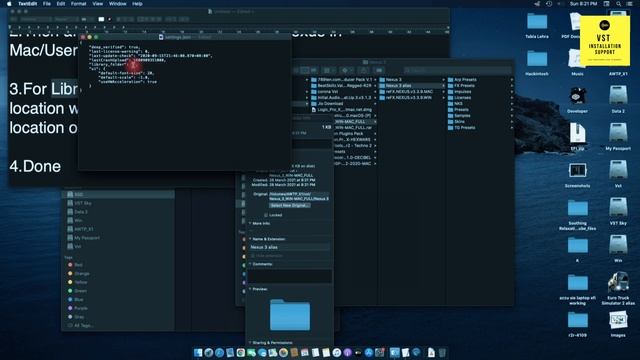Open the Help menu
Image resolution: width=640 pixels, height=360 pixels.
(x=137, y=4)
